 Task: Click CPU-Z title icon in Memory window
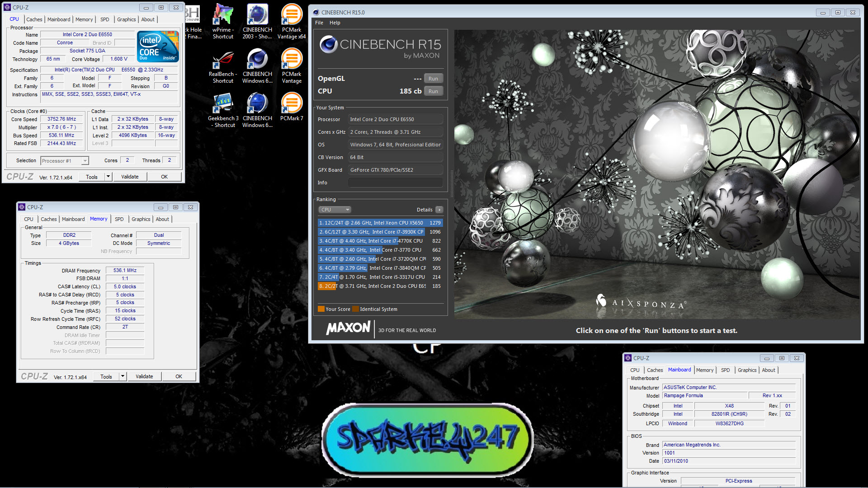tap(22, 207)
